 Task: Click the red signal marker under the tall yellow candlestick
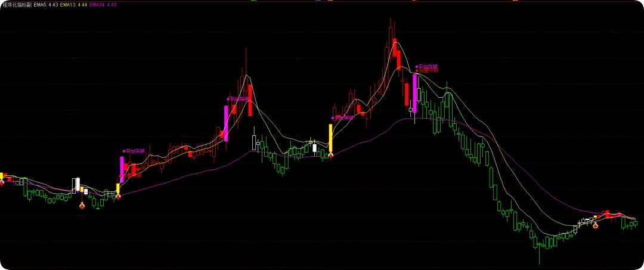pyautogui.click(x=330, y=155)
